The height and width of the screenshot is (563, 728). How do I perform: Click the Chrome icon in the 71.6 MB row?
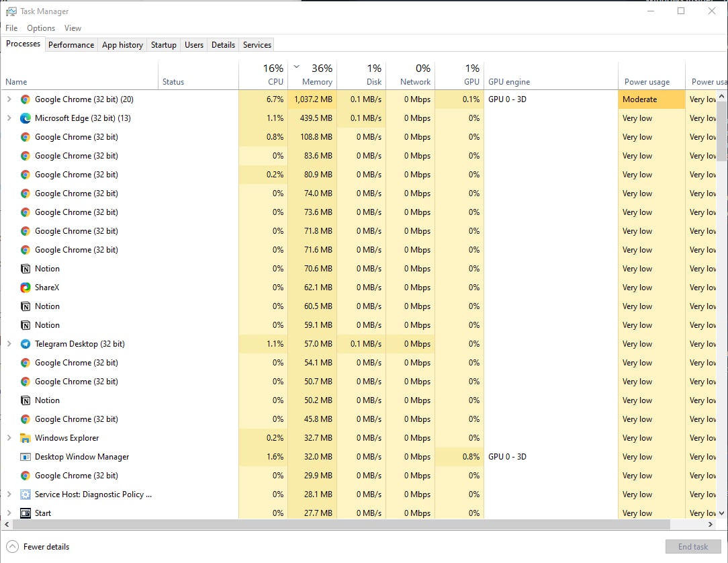26,250
